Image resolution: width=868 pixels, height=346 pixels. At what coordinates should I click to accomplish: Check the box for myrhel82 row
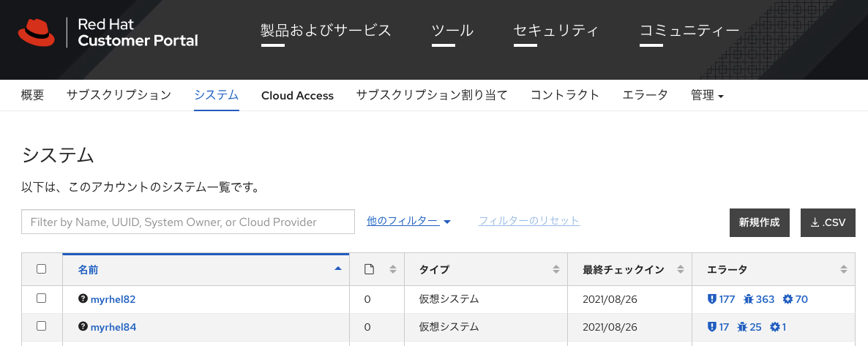point(41,298)
